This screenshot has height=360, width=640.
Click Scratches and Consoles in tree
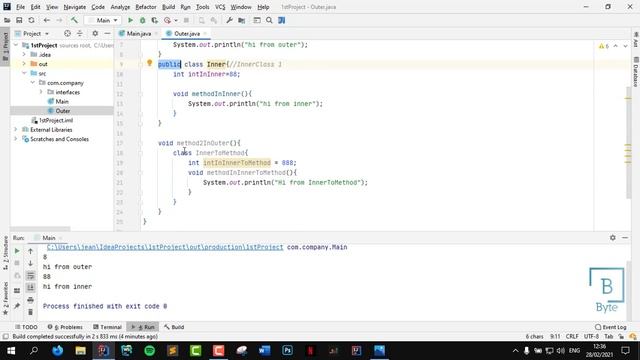[x=59, y=139]
